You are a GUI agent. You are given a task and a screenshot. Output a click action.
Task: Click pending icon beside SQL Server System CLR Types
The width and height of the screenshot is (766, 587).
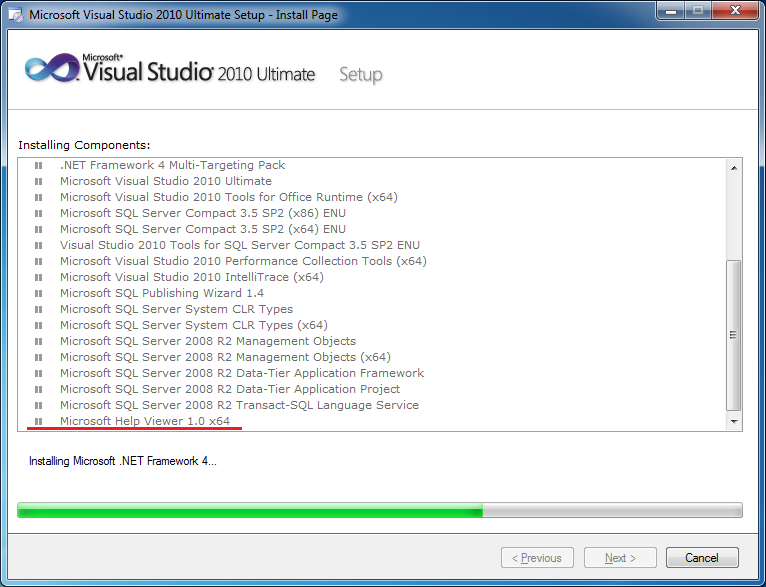(39, 310)
